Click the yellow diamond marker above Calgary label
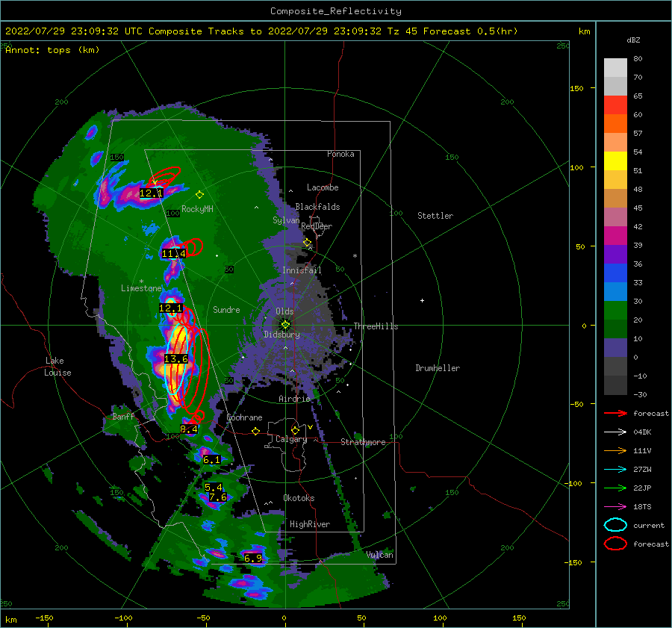The height and width of the screenshot is (628, 672). 295,430
